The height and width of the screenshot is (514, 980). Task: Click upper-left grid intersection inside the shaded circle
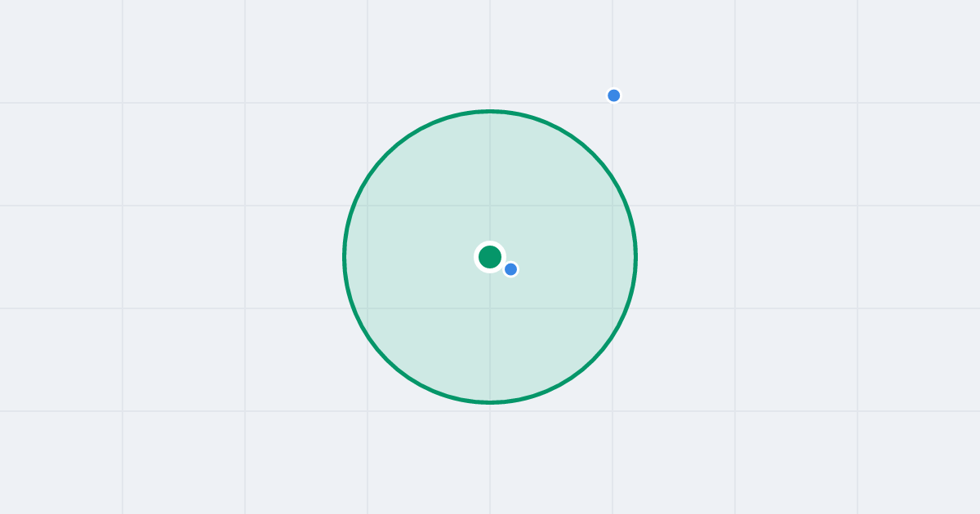coord(367,206)
